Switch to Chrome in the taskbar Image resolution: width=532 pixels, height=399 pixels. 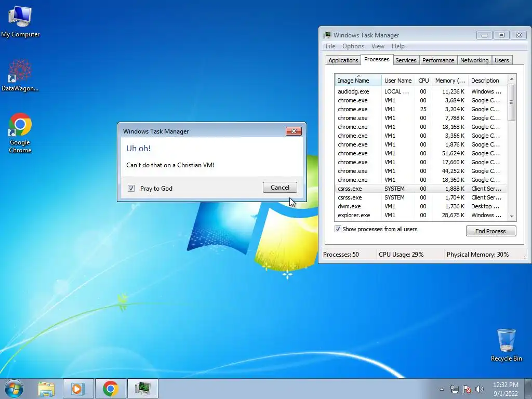[111, 389]
